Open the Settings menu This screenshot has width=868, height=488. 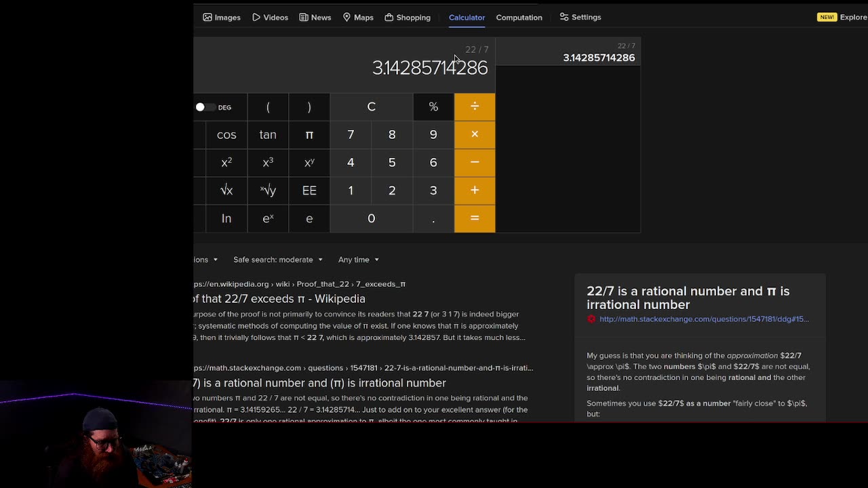[580, 17]
